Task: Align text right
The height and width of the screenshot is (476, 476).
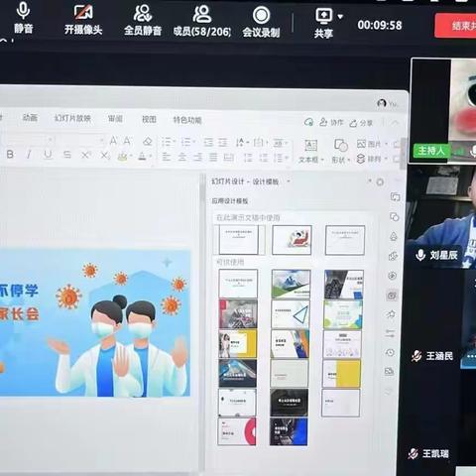Action: (x=197, y=157)
